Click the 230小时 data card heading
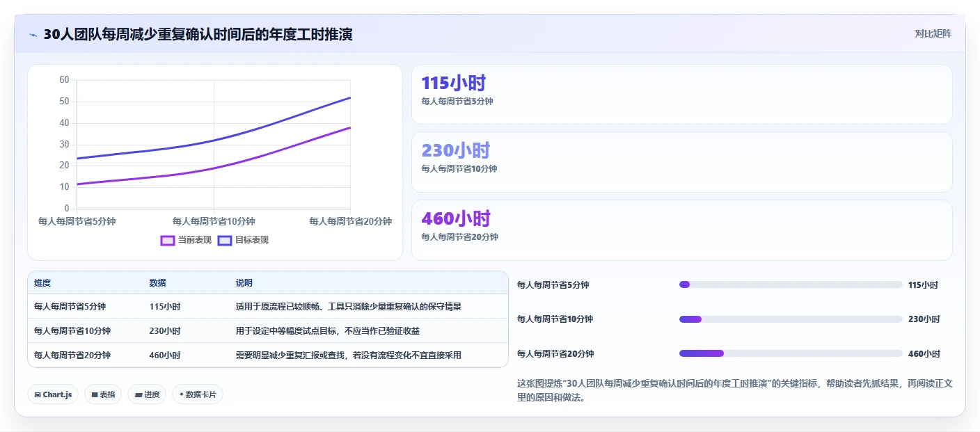 [x=456, y=150]
